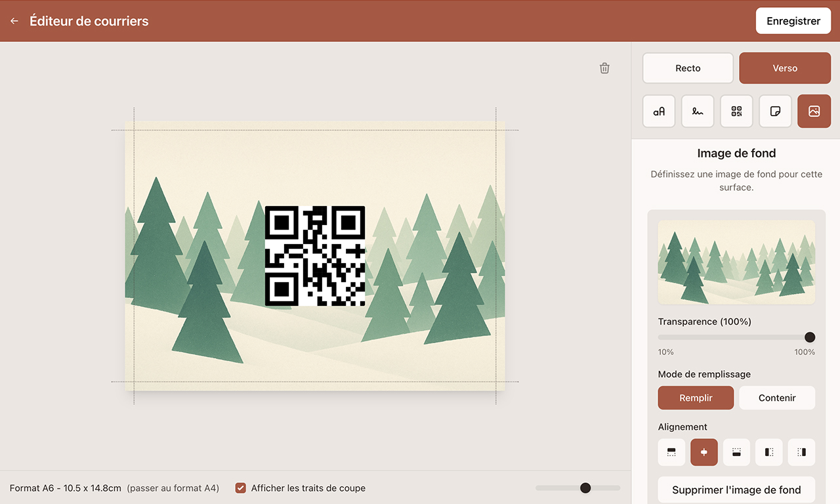Switch to the Recto tab

point(688,68)
